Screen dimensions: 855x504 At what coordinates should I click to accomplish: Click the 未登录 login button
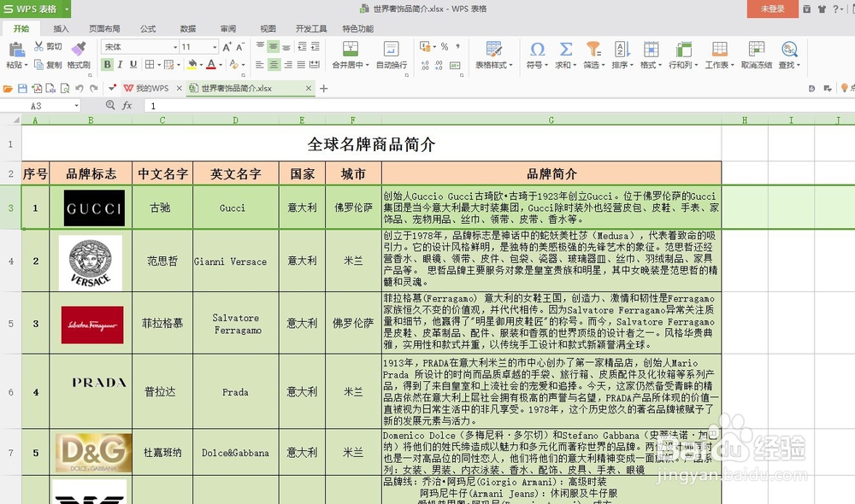pyautogui.click(x=773, y=9)
